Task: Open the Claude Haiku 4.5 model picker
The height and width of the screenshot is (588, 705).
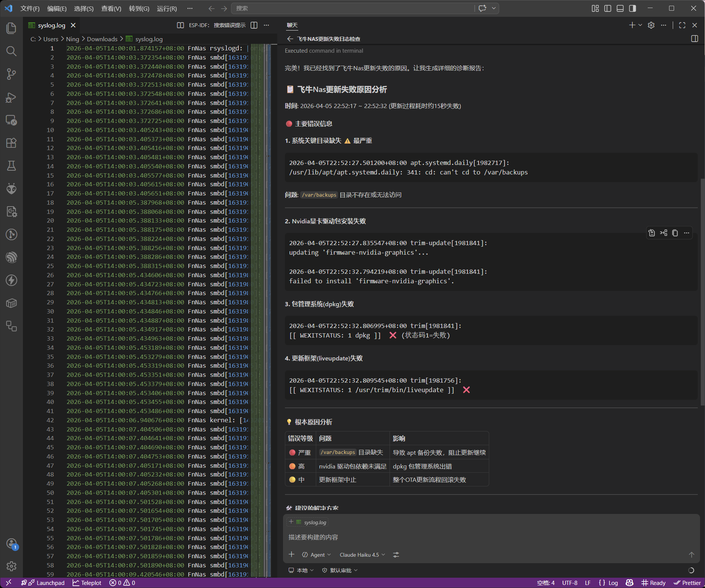Action: (362, 555)
